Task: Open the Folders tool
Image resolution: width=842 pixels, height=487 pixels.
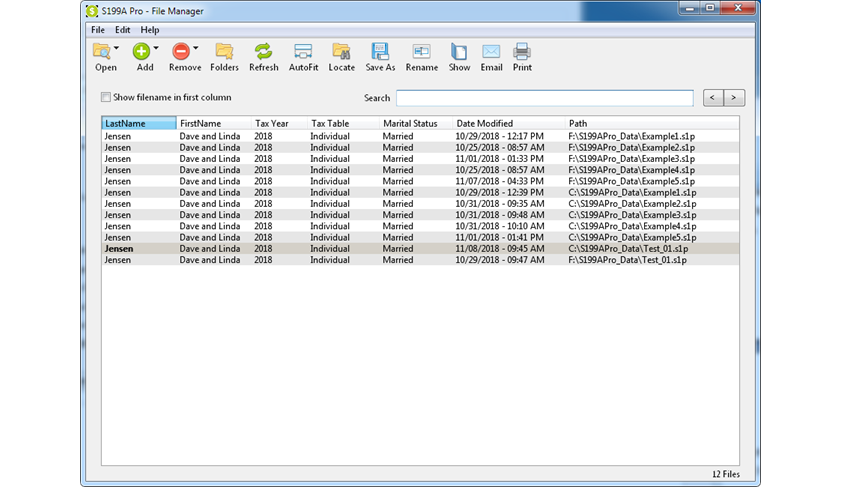Action: [224, 57]
